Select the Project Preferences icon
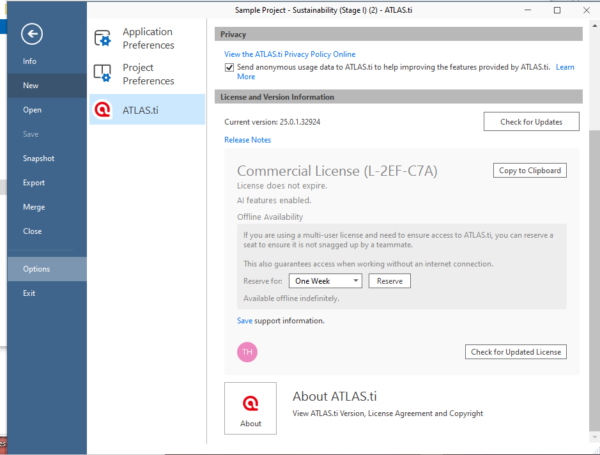600x455 pixels. 103,73
